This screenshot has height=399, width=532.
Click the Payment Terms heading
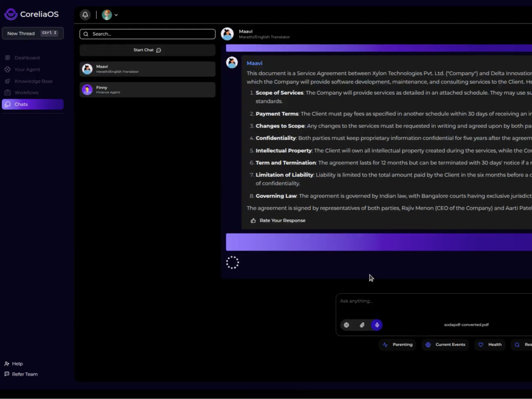pyautogui.click(x=277, y=114)
